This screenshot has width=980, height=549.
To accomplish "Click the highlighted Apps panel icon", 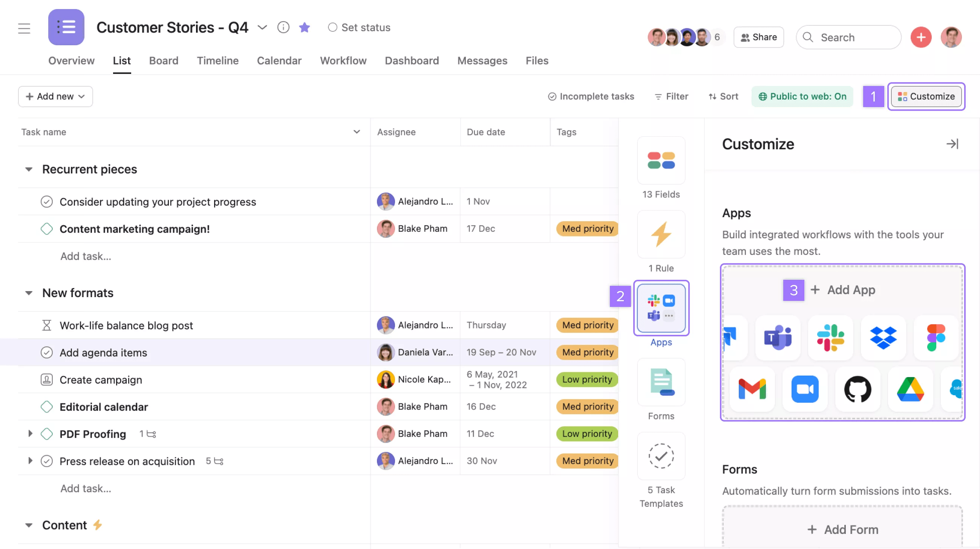I will (661, 307).
